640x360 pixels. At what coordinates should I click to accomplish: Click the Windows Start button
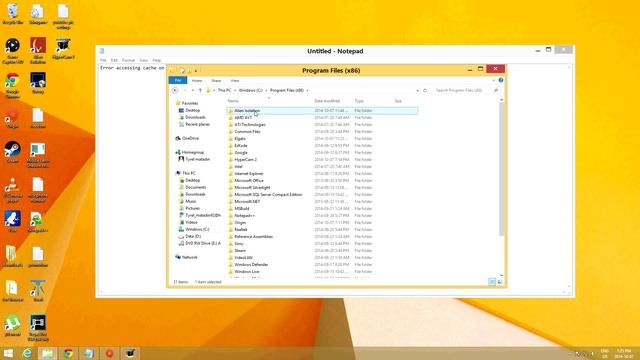tap(8, 353)
